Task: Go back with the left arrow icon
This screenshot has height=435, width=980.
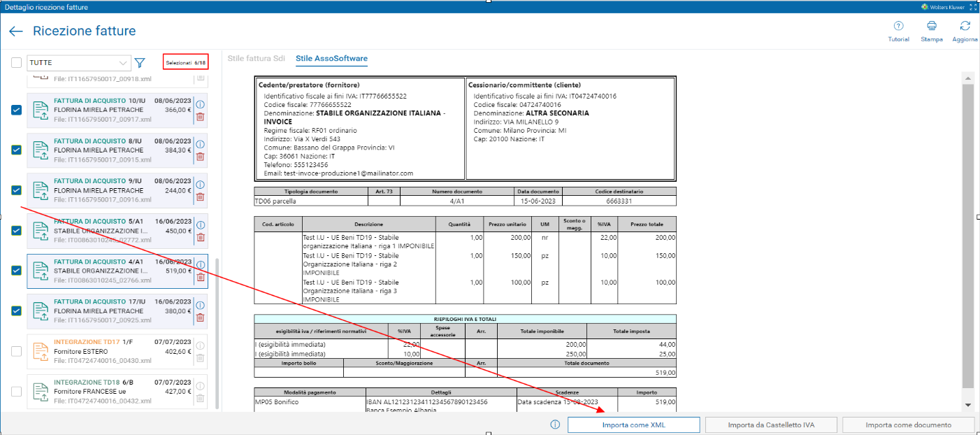Action: point(16,31)
